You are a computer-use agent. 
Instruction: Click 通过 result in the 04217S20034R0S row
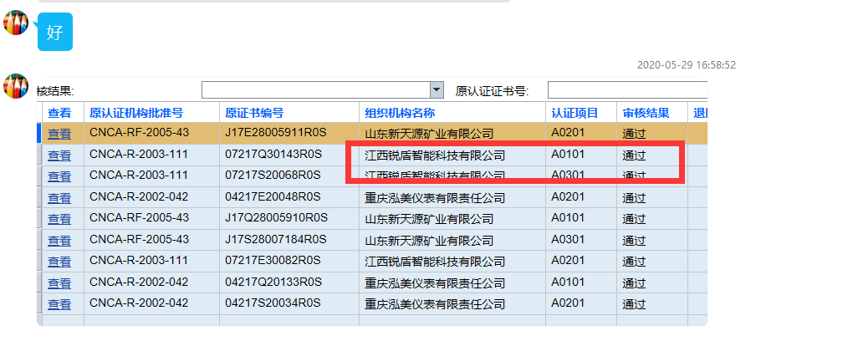point(634,304)
